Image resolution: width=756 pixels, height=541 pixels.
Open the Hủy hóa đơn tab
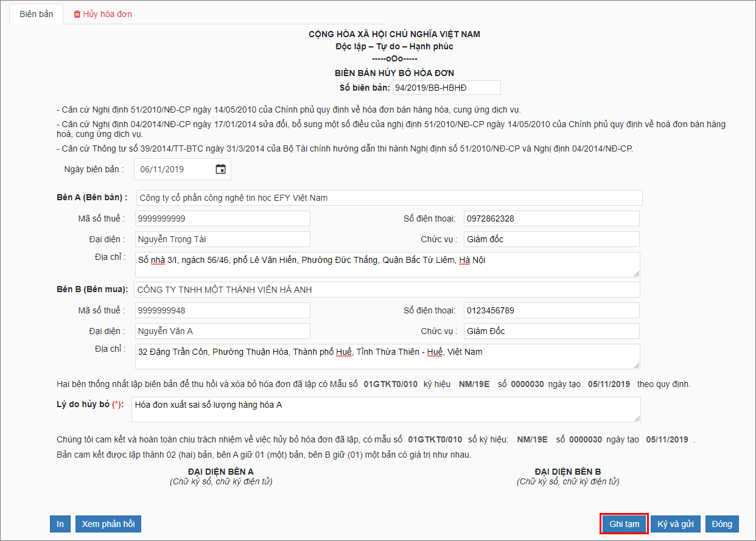click(x=102, y=14)
